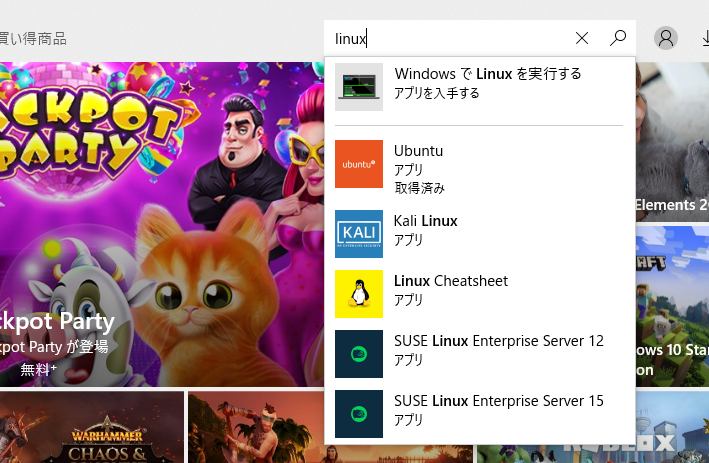Select the Linux Cheatsheet suggestion title
This screenshot has width=709, height=463.
click(x=451, y=281)
